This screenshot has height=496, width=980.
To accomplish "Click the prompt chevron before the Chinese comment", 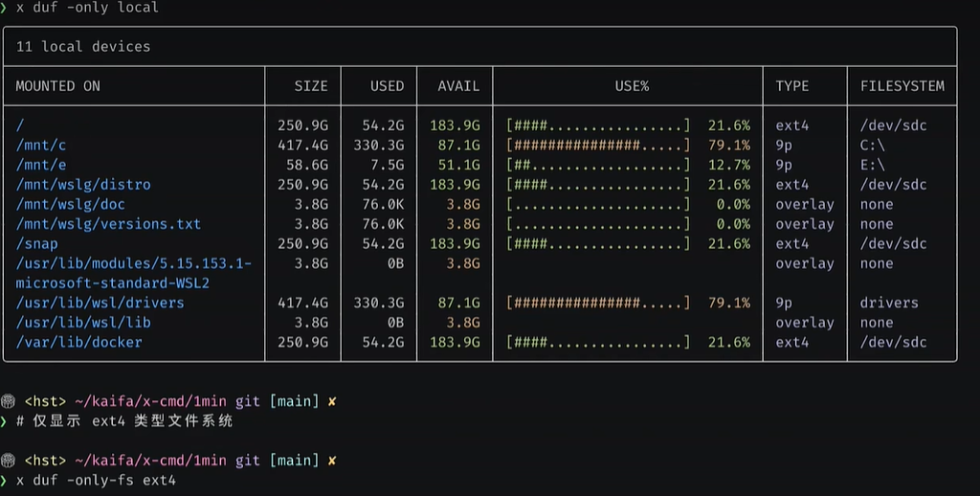I will click(x=5, y=421).
